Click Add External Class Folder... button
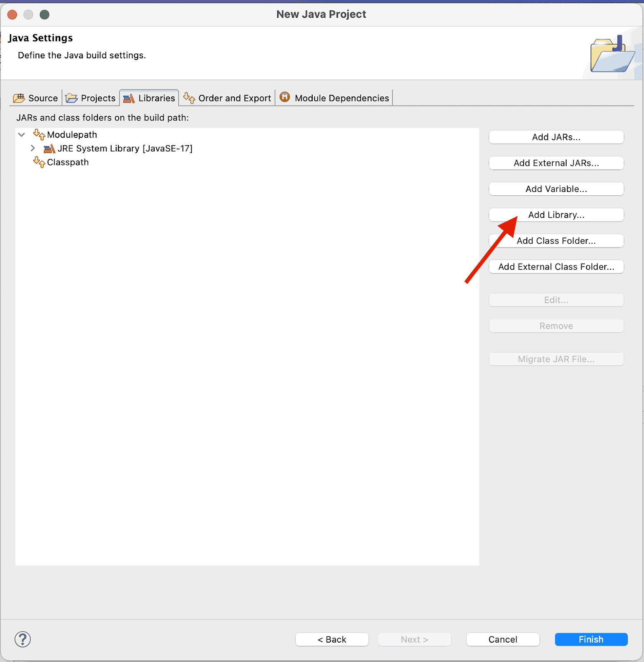The width and height of the screenshot is (644, 662). [x=556, y=267]
